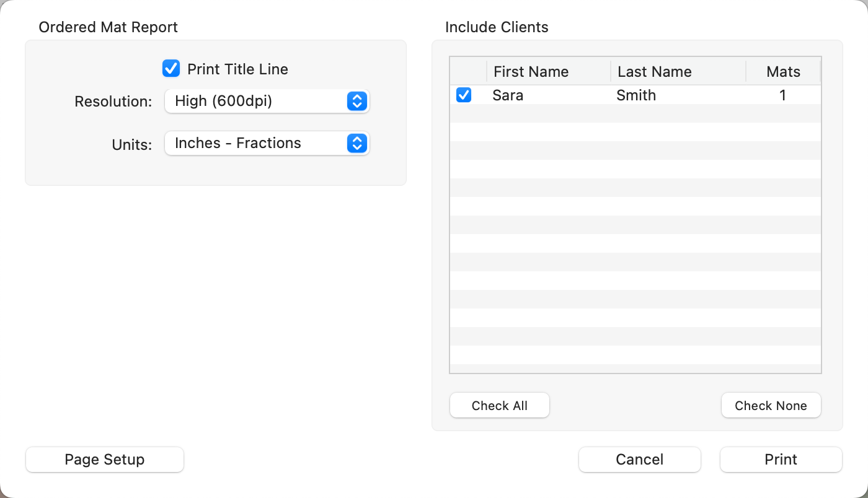Click the blank checkbox column header
This screenshot has height=498, width=868.
coord(468,72)
